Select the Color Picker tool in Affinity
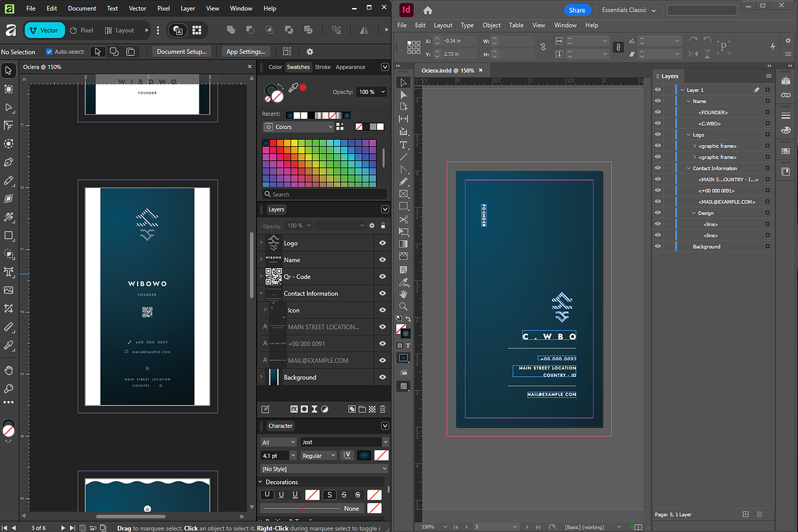 9,345
